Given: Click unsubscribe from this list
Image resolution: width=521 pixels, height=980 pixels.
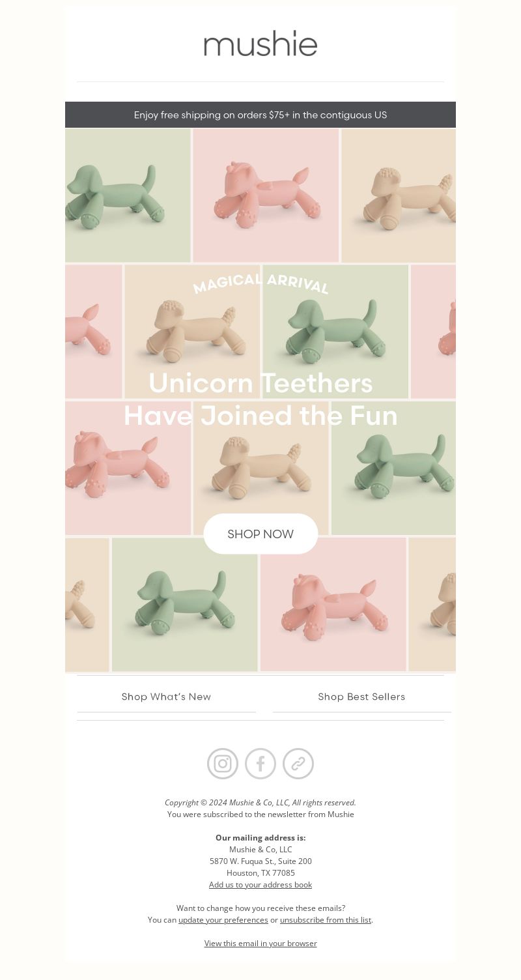Looking at the screenshot, I should click(326, 919).
